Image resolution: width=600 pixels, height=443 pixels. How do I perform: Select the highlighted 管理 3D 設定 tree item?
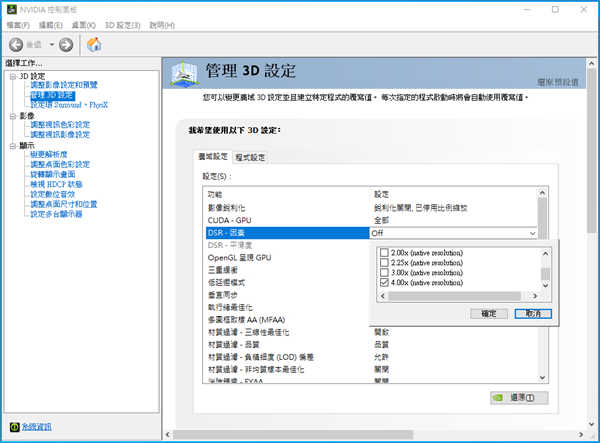52,95
